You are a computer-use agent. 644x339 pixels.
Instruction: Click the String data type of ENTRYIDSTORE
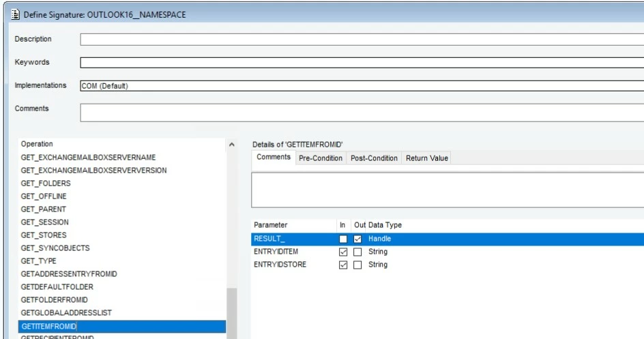click(378, 265)
